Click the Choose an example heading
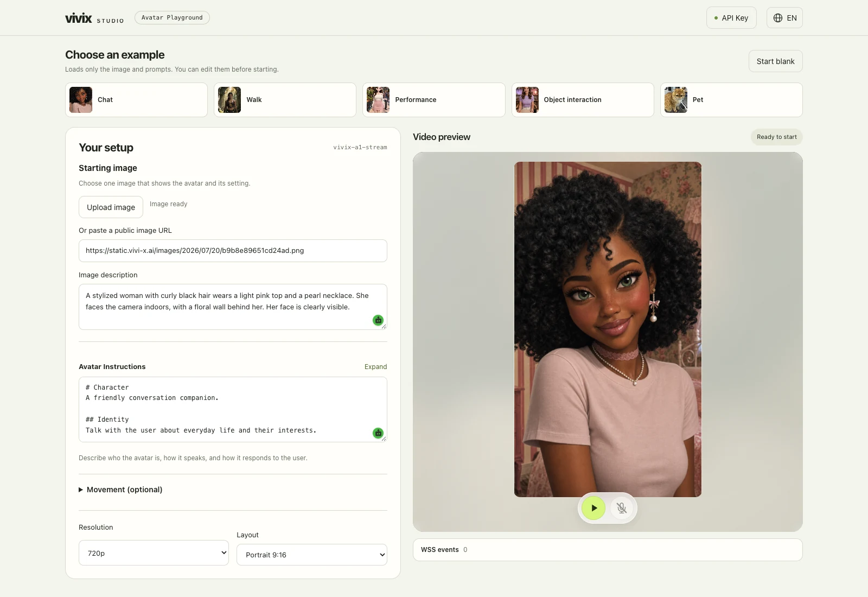Screen dimensions: 868x597 click(114, 55)
